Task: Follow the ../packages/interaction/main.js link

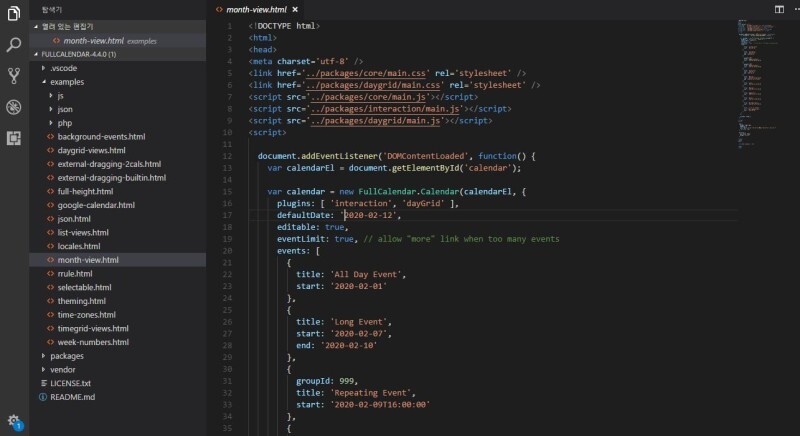Action: (x=385, y=109)
